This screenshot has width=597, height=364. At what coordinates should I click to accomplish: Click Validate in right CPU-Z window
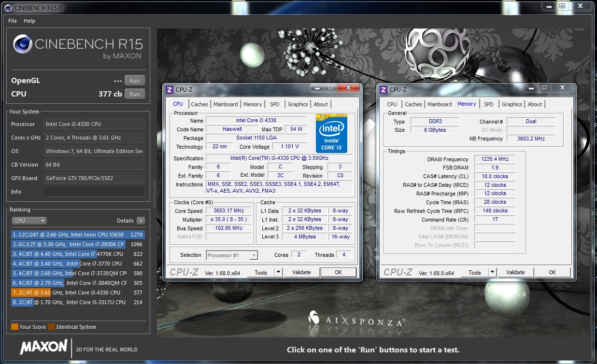click(x=515, y=272)
